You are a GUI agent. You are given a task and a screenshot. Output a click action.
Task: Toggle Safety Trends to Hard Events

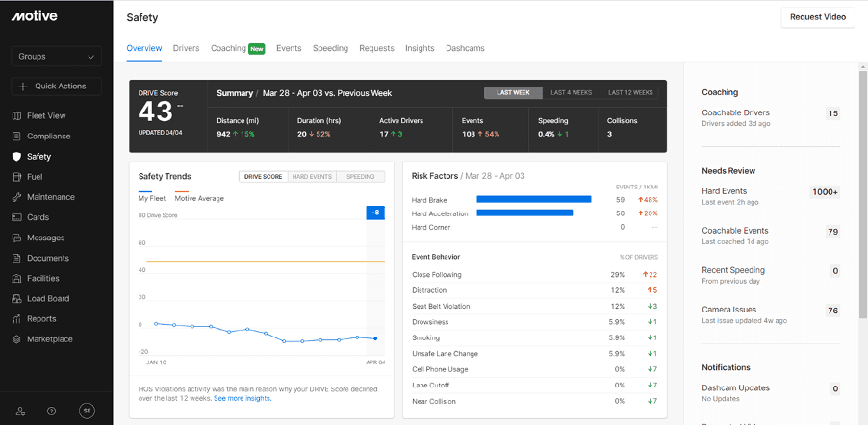pyautogui.click(x=312, y=177)
